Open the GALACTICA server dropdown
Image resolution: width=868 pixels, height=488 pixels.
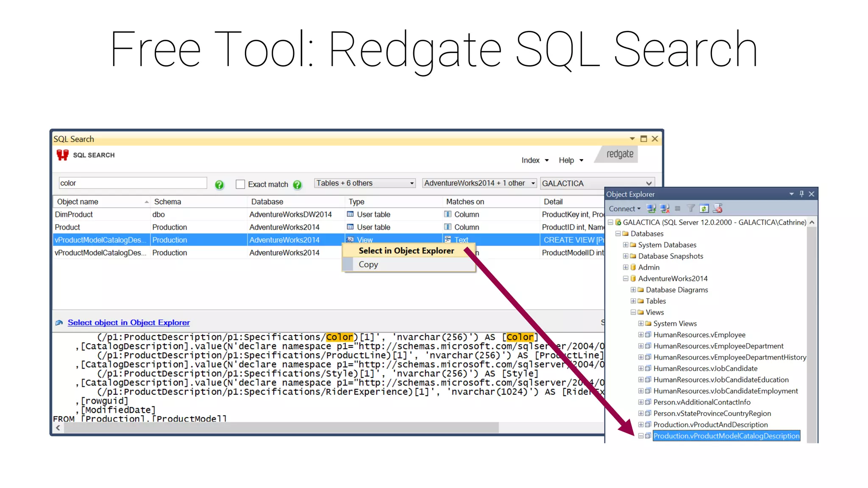coord(597,183)
